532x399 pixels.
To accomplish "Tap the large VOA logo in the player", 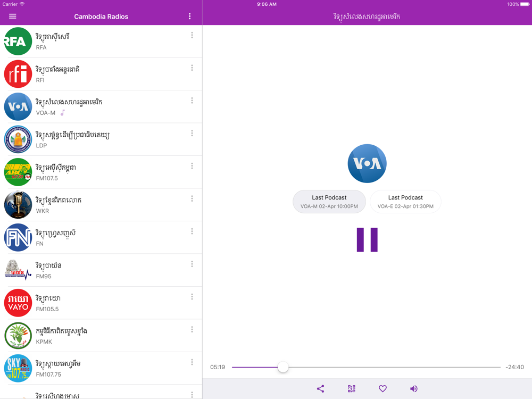I will 367,163.
